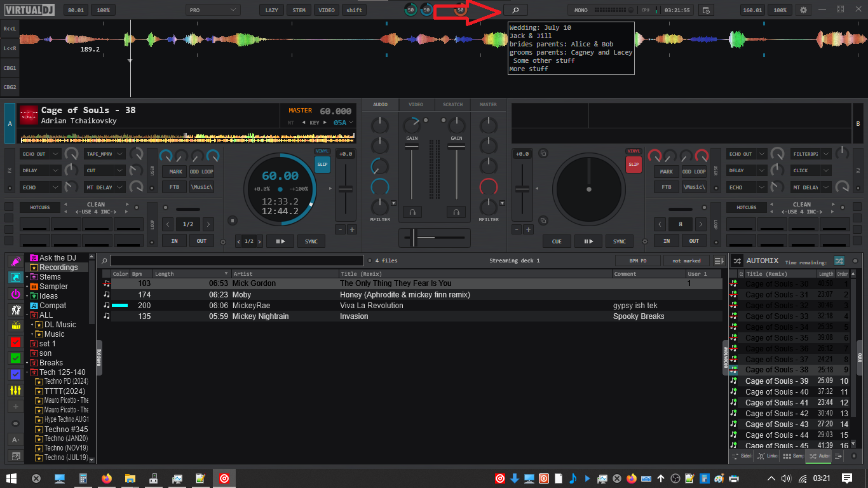868x488 pixels.
Task: Click deck A small gear icon near OUT
Action: (x=223, y=242)
